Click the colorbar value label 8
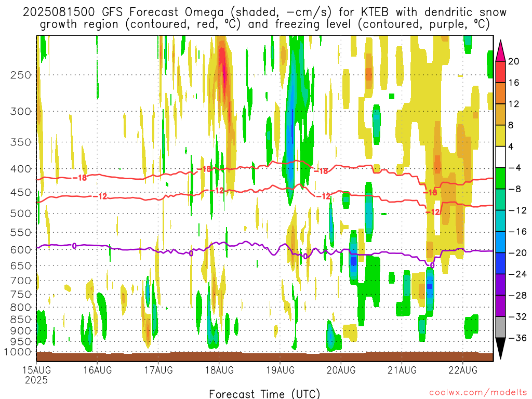Image resolution: width=532 pixels, height=399 pixels. click(x=511, y=125)
